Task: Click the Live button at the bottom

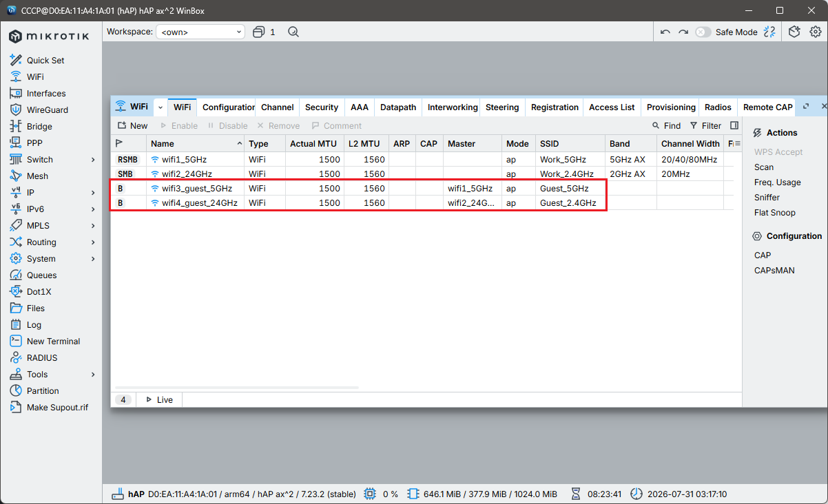Action: coord(159,399)
